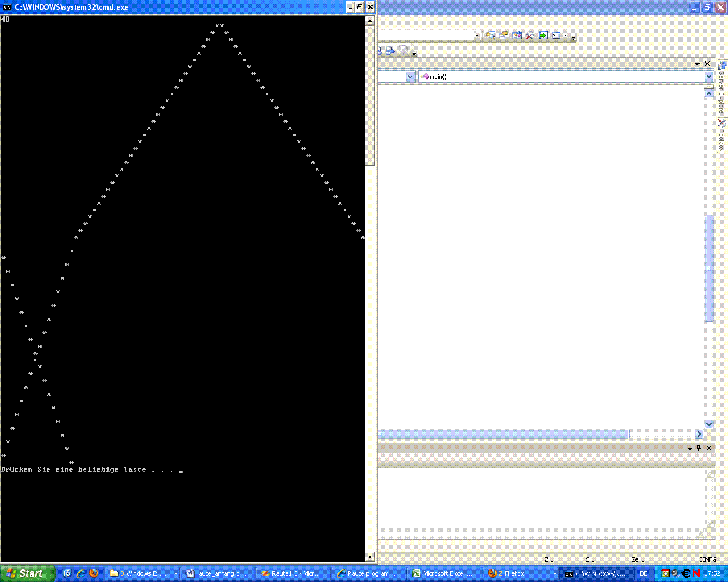
Task: Open the Properties window icon
Action: point(503,35)
